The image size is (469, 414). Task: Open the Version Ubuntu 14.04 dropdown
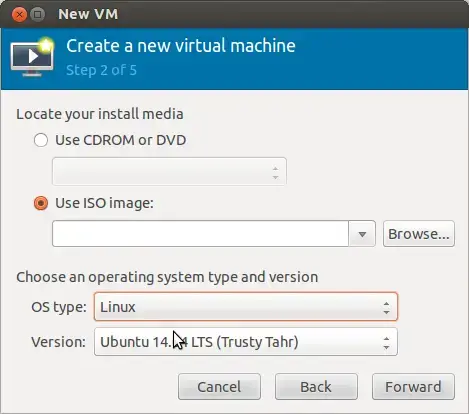[x=246, y=342]
